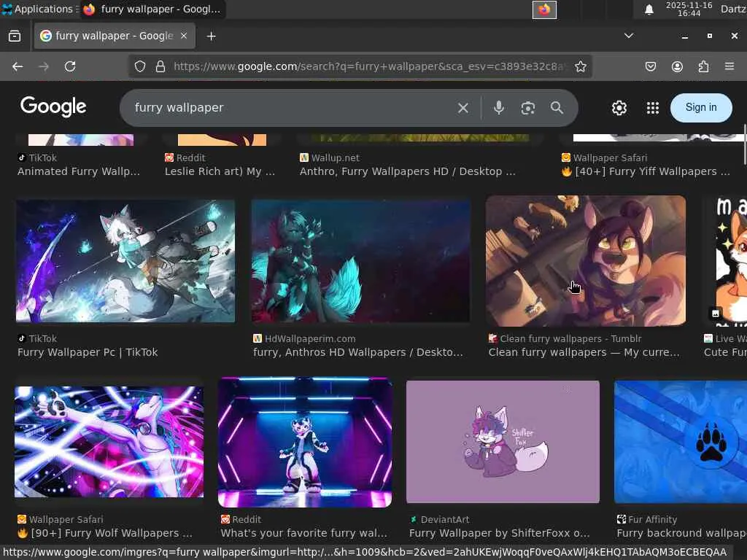Click the page vertical scrollbar

pyautogui.click(x=744, y=145)
